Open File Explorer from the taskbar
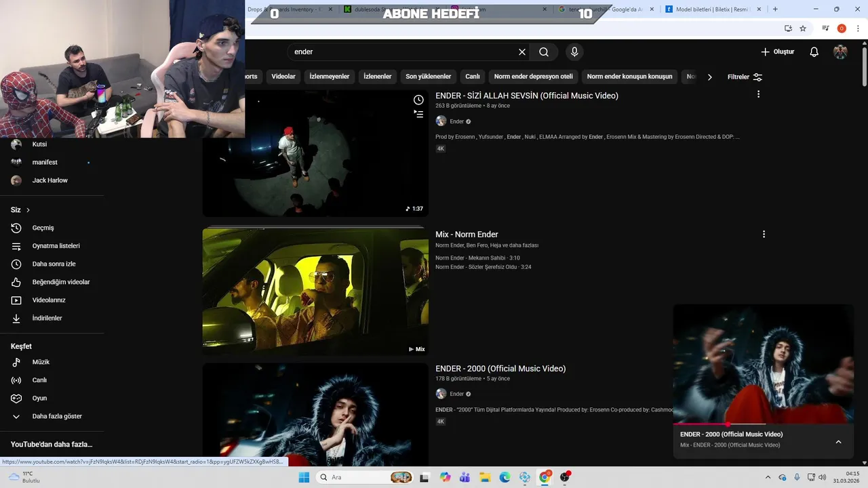Screen dimensions: 868x488 pos(485,477)
